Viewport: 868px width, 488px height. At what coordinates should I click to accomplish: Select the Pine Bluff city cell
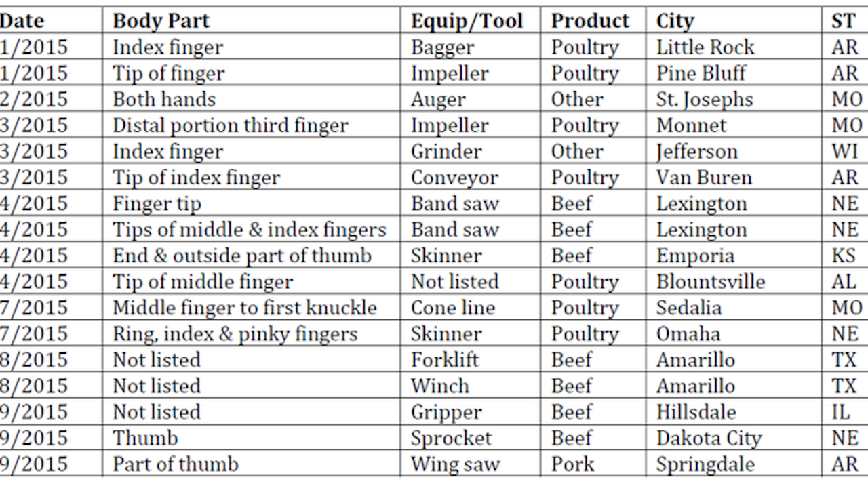coord(701,73)
